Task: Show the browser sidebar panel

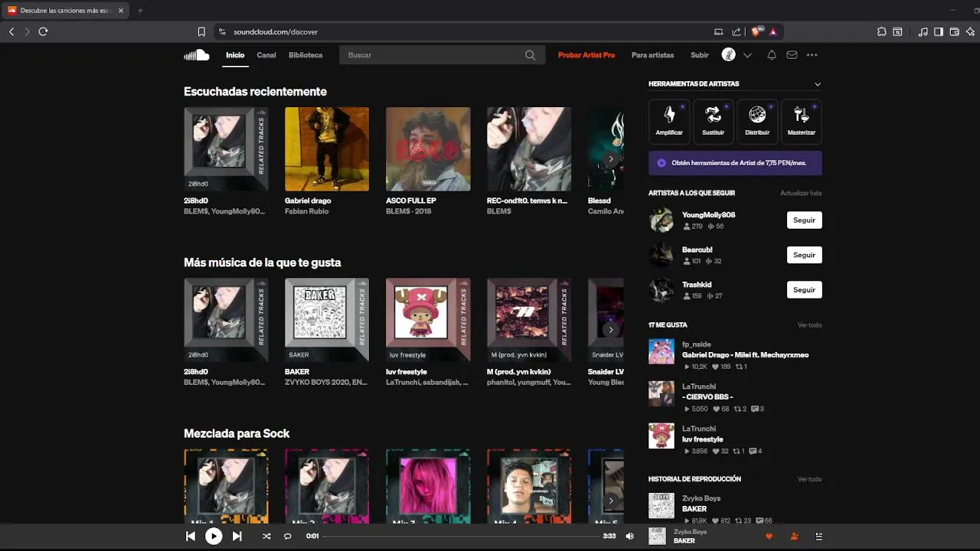Action: [x=939, y=31]
